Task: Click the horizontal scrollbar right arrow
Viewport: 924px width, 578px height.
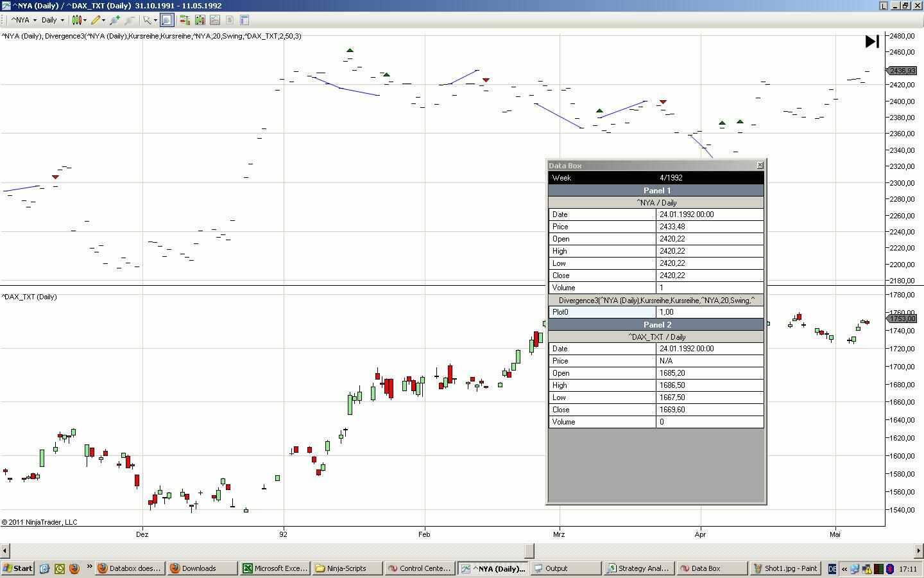Action: (x=918, y=550)
